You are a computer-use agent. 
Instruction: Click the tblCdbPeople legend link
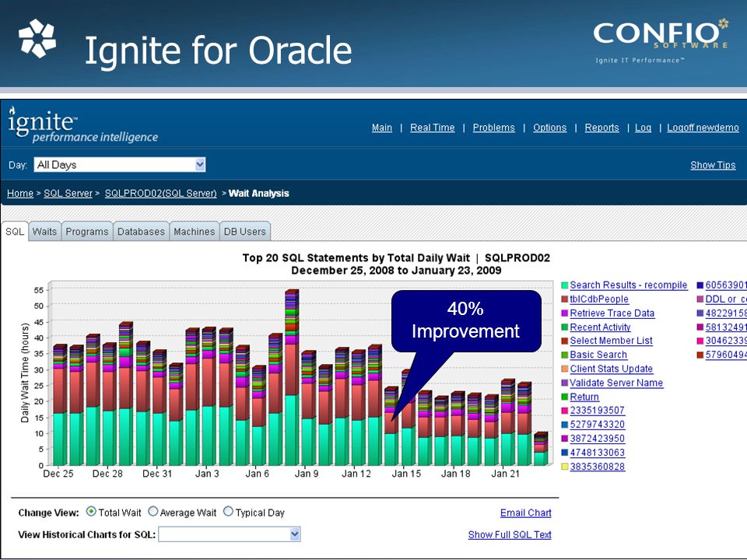click(599, 299)
